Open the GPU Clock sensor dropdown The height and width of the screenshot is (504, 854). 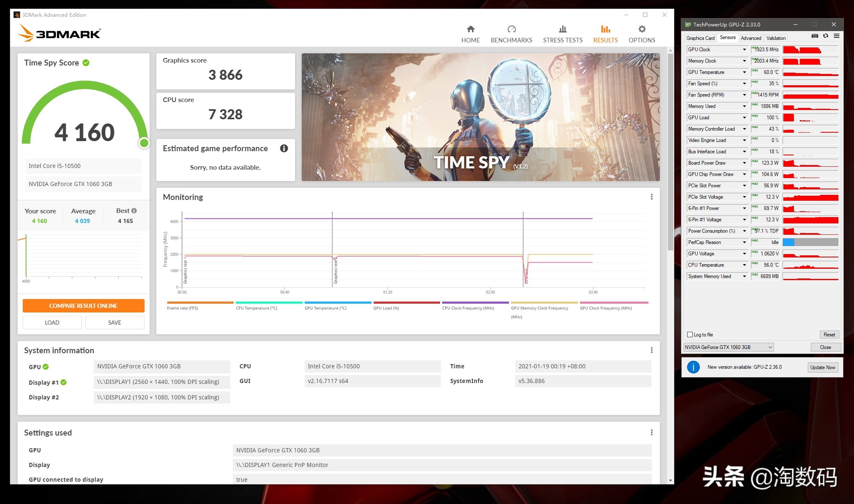[744, 50]
